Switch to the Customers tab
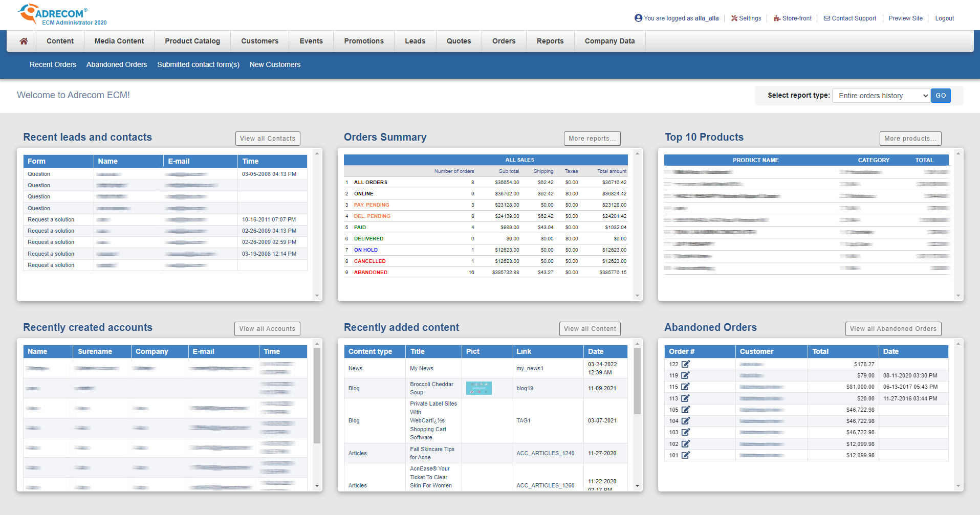Screen dimensions: 980x515 (x=259, y=41)
